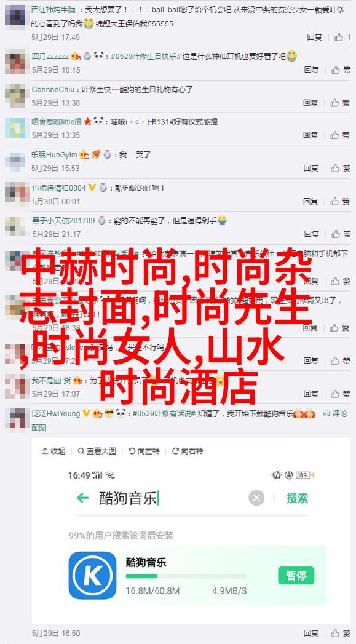Rotate the image left with 向左转
Viewport: 356px width, 644px height.
(x=144, y=451)
